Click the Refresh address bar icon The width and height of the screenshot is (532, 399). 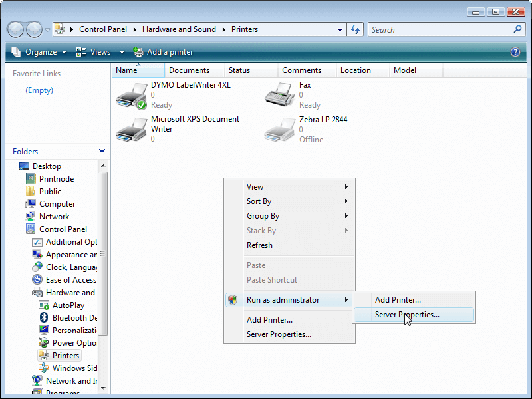coord(355,29)
